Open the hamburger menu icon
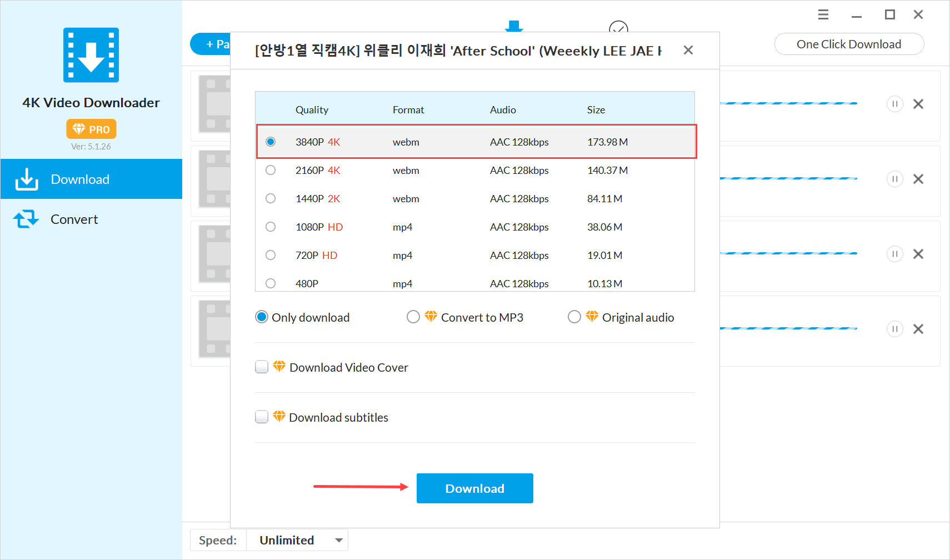This screenshot has height=560, width=950. pos(823,14)
